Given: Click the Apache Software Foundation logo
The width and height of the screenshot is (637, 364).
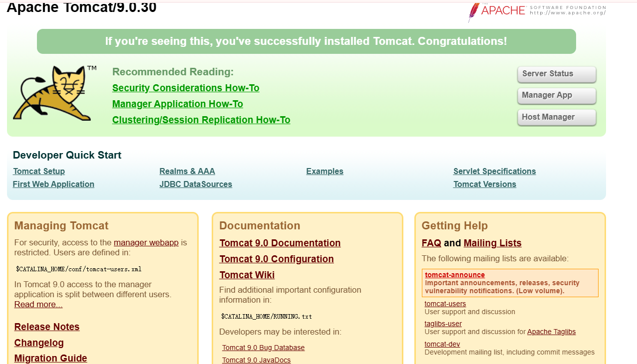Looking at the screenshot, I should tap(537, 11).
